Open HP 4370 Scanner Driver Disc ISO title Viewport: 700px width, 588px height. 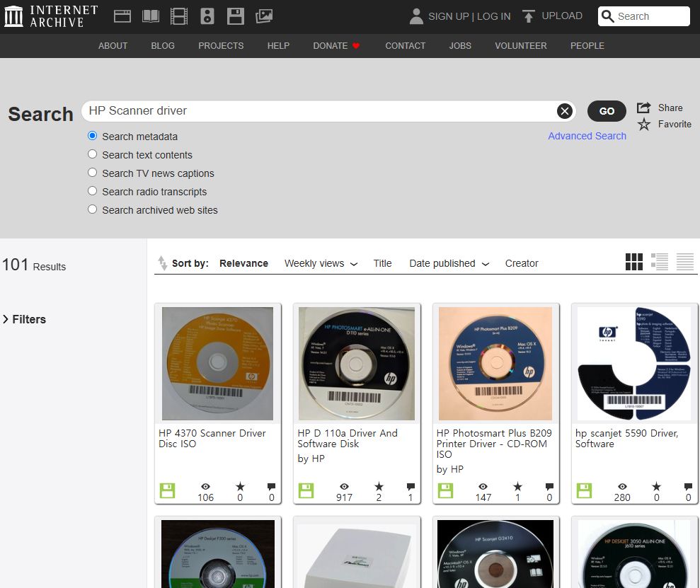click(x=212, y=439)
